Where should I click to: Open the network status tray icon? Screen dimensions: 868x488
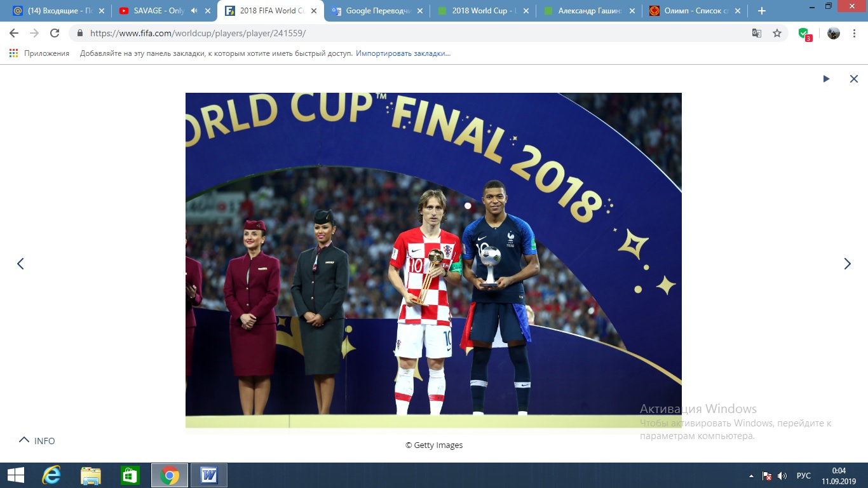(x=766, y=475)
